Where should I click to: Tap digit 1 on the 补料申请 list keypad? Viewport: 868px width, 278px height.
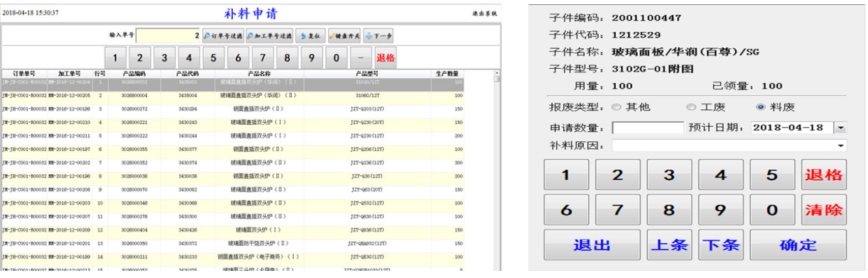[x=115, y=57]
